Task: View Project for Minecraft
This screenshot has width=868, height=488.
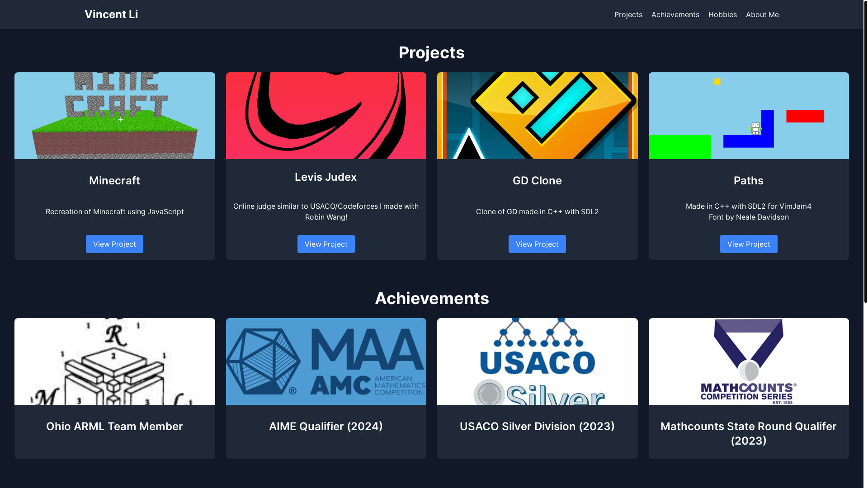Action: (x=114, y=244)
